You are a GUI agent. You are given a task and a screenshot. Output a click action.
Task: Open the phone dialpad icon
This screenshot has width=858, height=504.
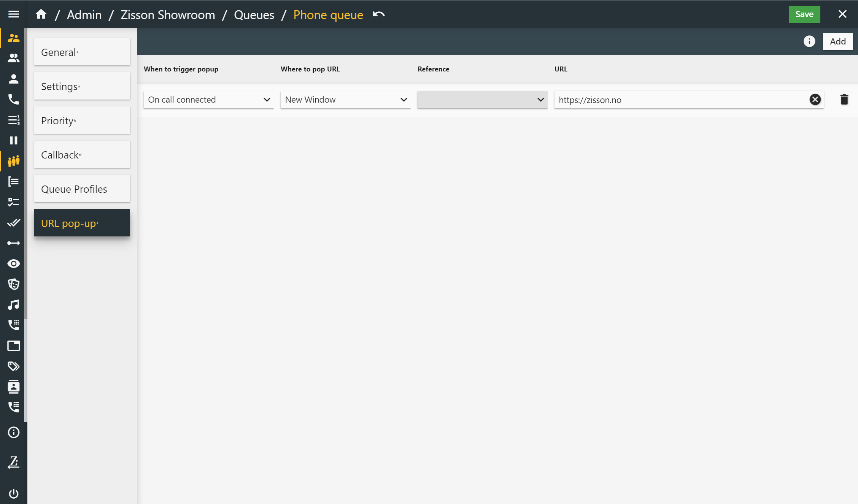14,325
